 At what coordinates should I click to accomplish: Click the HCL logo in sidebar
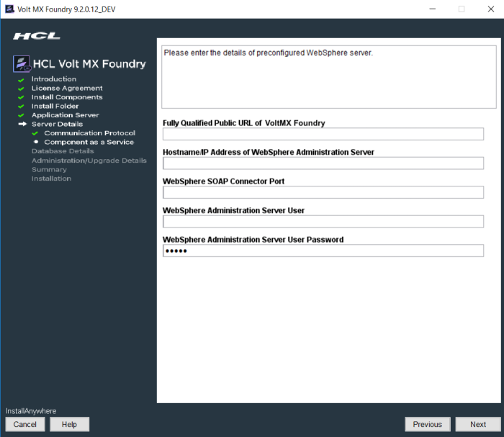pyautogui.click(x=36, y=36)
